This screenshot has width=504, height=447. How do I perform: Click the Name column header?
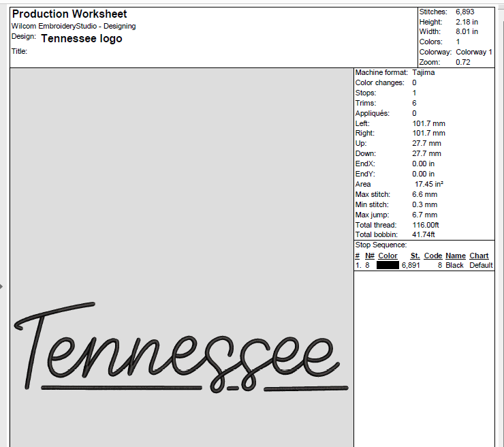point(456,256)
